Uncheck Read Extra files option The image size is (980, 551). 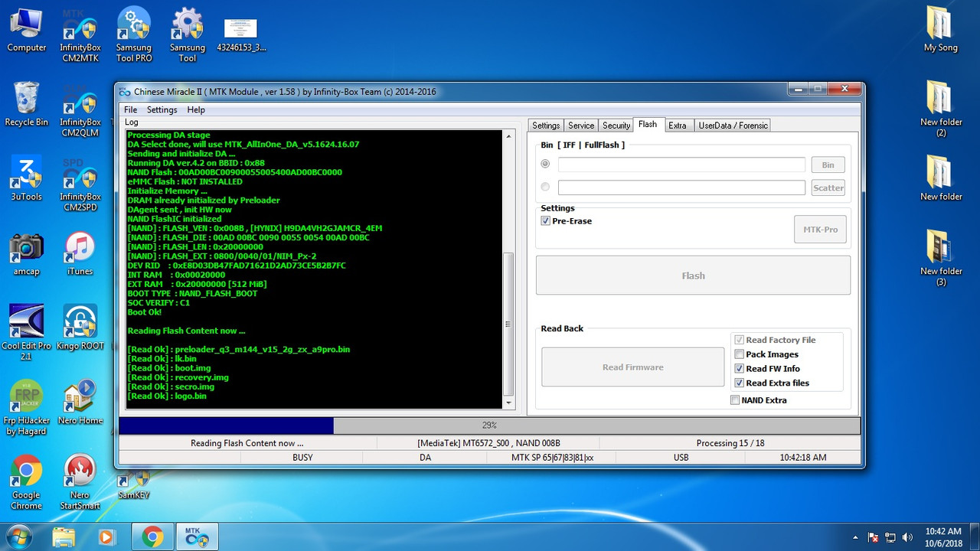point(739,383)
